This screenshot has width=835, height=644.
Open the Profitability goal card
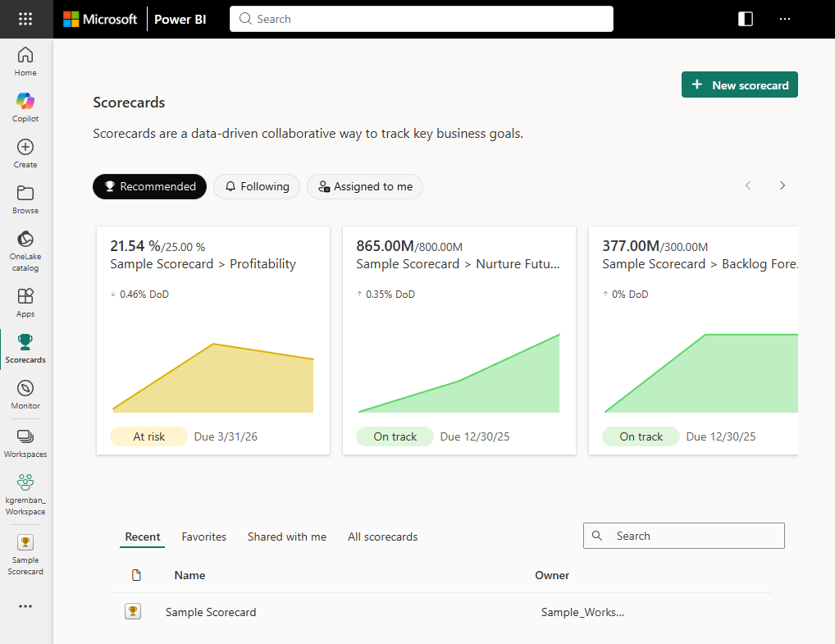point(213,340)
